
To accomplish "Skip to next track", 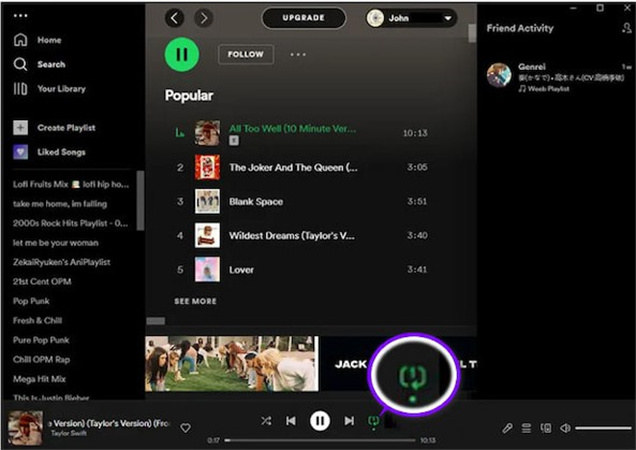I will 349,421.
